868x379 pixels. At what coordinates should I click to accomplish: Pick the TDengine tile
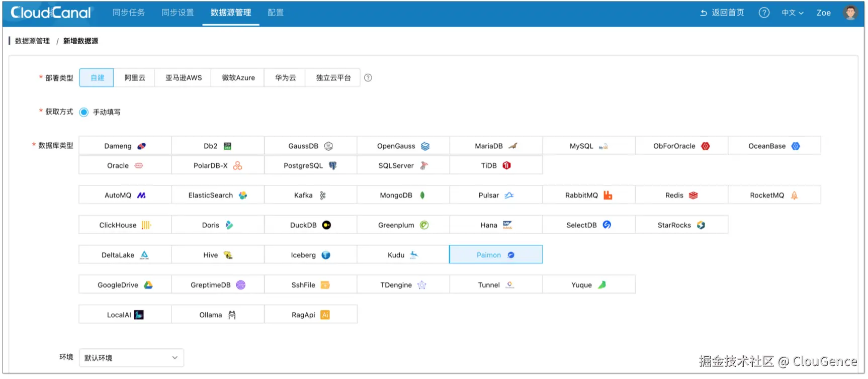coord(403,285)
